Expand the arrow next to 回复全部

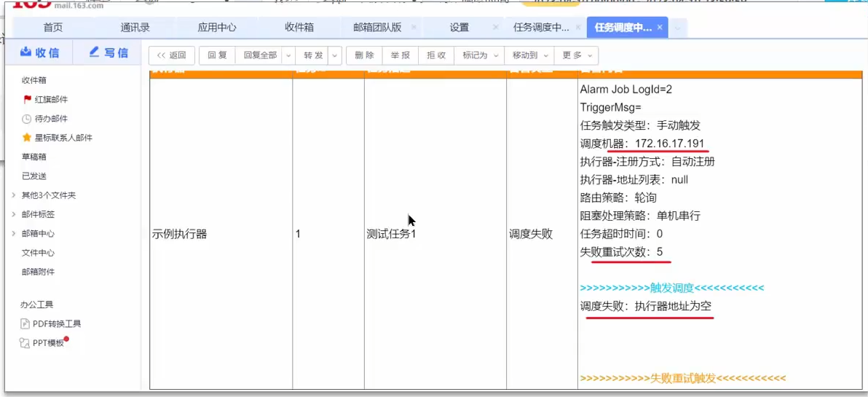288,55
